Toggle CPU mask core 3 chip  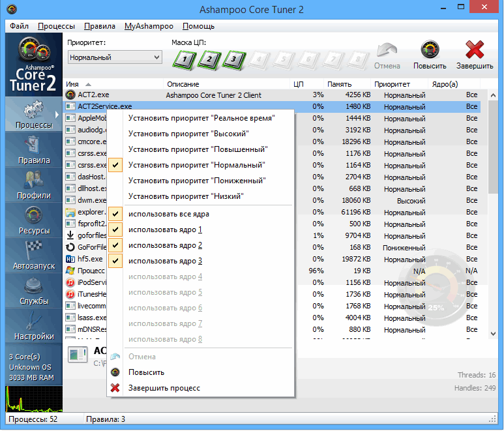click(x=234, y=60)
